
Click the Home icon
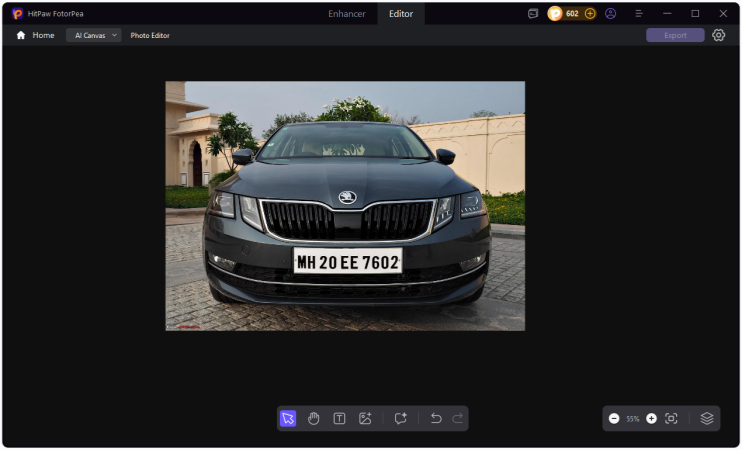20,35
